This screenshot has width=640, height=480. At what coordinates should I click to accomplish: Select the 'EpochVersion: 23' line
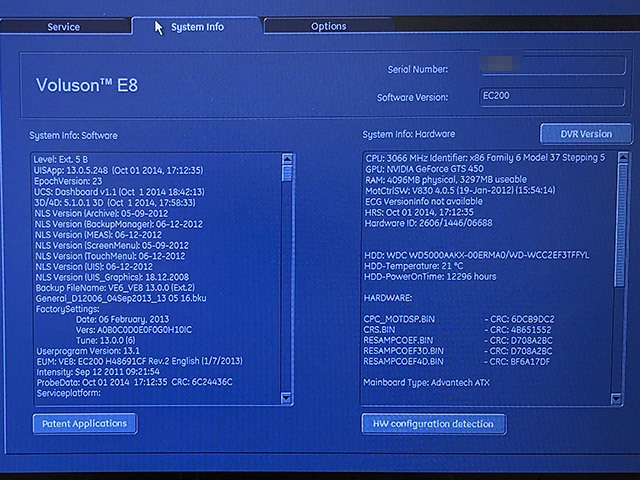pyautogui.click(x=68, y=181)
